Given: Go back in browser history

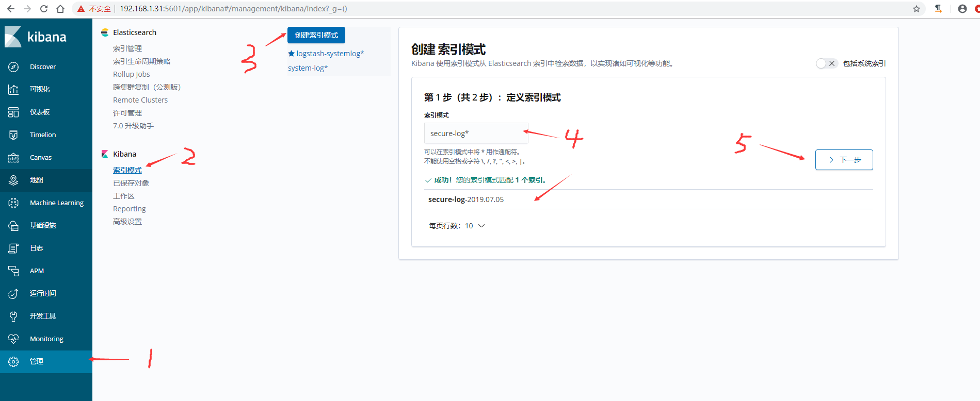Looking at the screenshot, I should tap(11, 9).
